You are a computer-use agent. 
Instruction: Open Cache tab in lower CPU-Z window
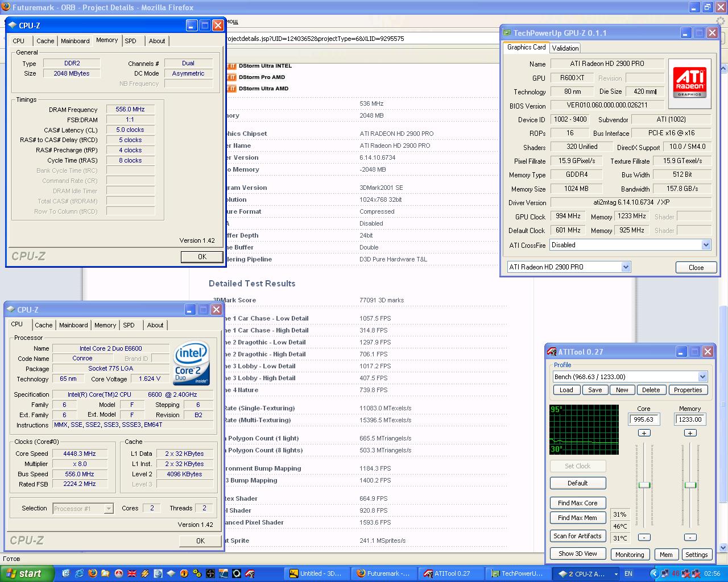pos(44,325)
